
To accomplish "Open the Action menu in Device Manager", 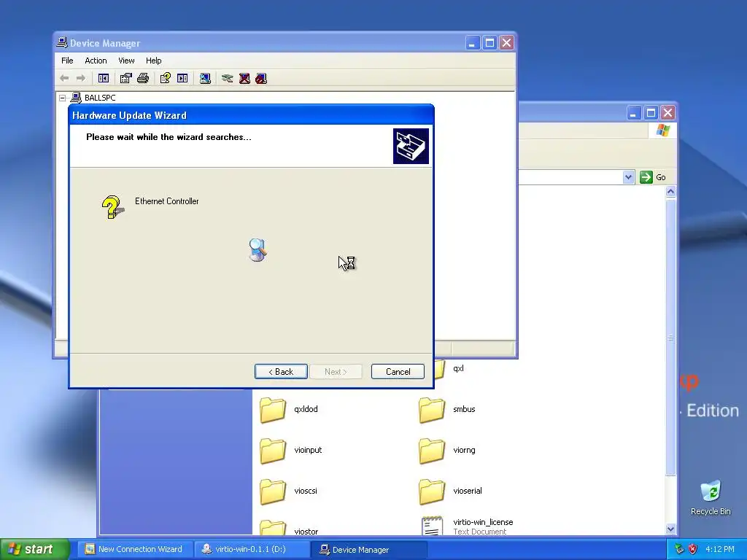I will point(96,61).
